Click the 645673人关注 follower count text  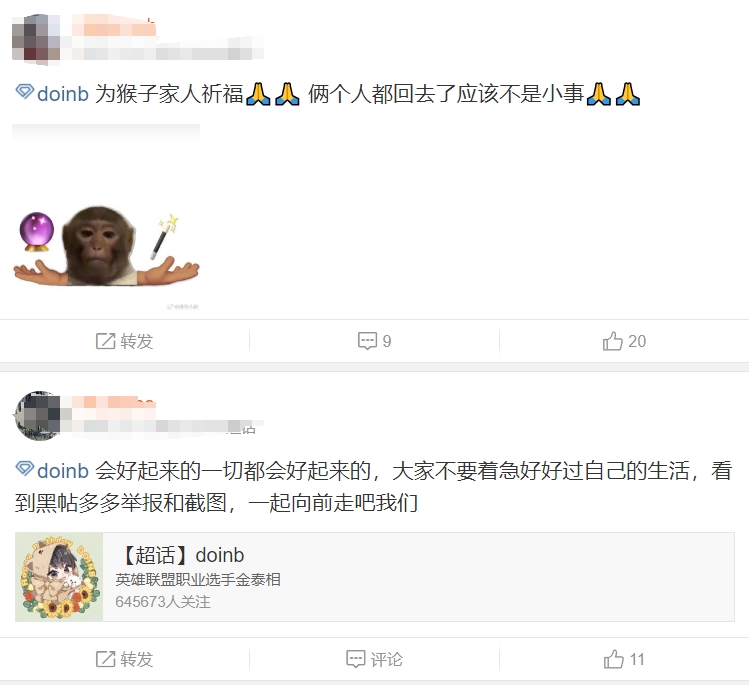coord(162,601)
